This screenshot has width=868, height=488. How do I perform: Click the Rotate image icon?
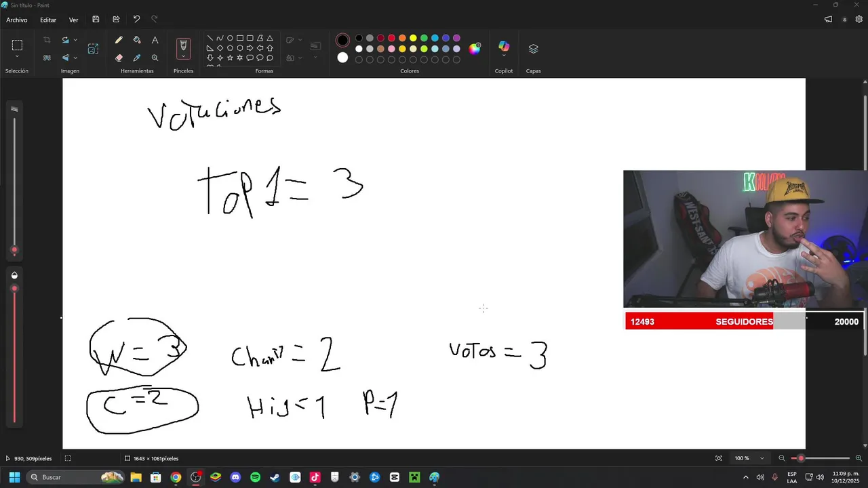[x=65, y=41]
